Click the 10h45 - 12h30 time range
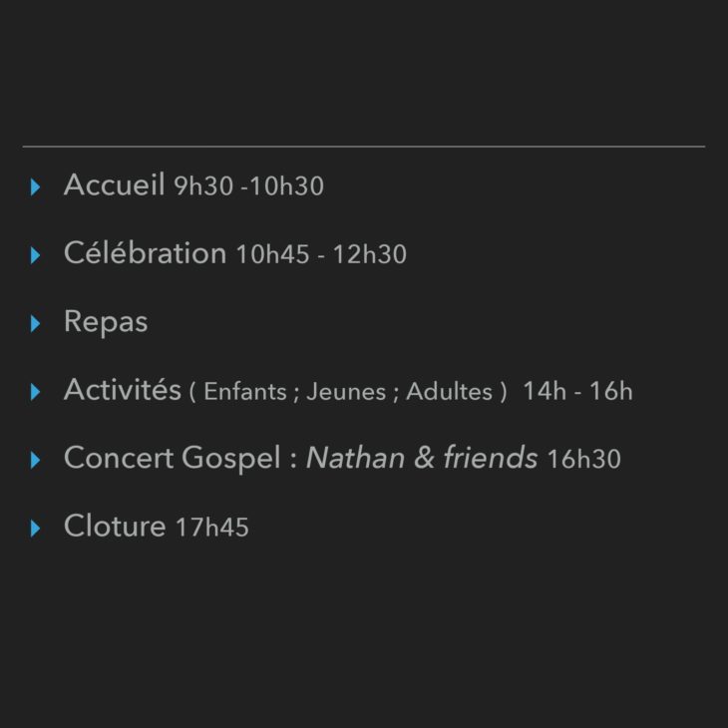Viewport: 728px width, 728px height. pos(321,254)
